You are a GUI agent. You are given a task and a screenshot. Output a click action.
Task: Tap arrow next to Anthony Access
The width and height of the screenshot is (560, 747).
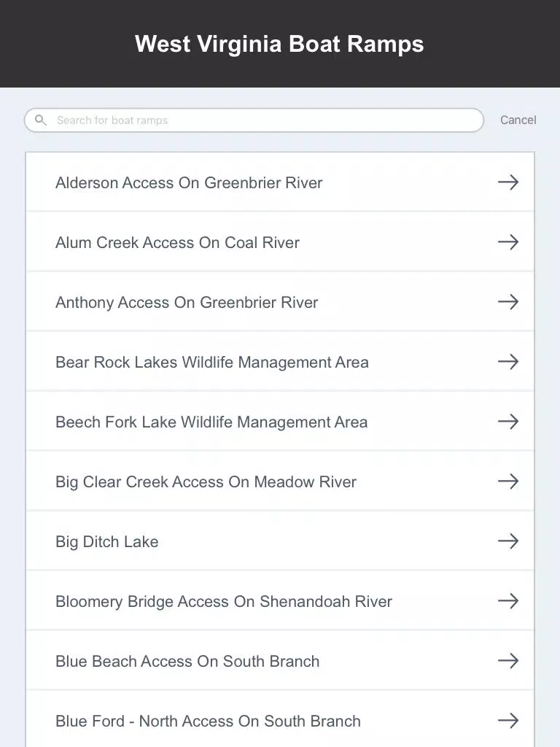[508, 301]
